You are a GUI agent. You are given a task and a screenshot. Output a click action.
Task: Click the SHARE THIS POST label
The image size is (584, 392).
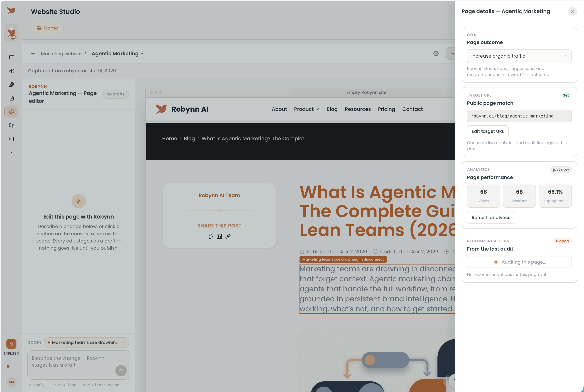point(219,226)
